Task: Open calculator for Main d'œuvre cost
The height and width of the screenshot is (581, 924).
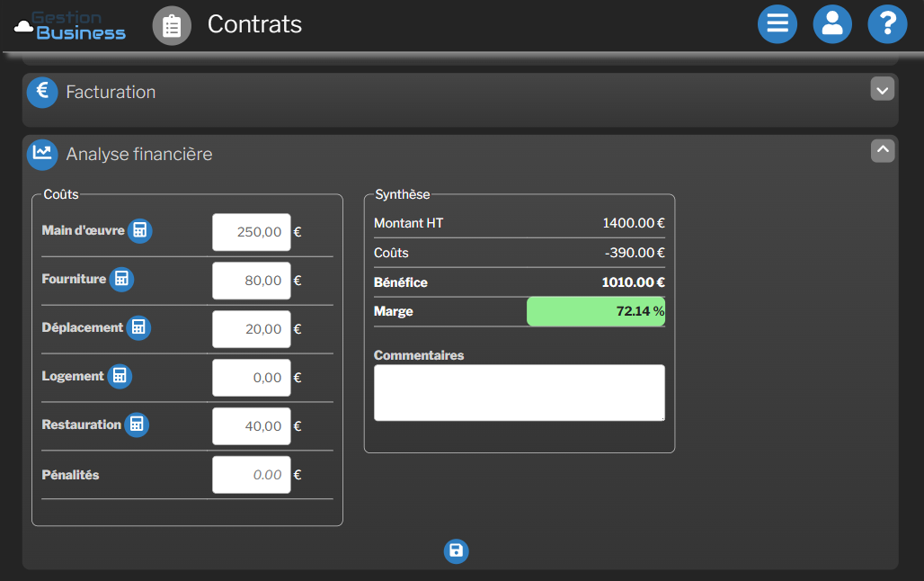Action: point(139,231)
